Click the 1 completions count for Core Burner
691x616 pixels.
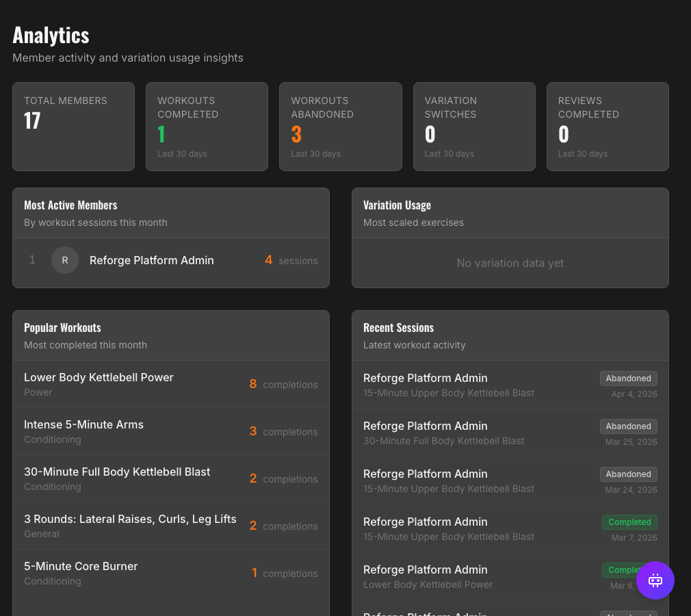click(285, 573)
